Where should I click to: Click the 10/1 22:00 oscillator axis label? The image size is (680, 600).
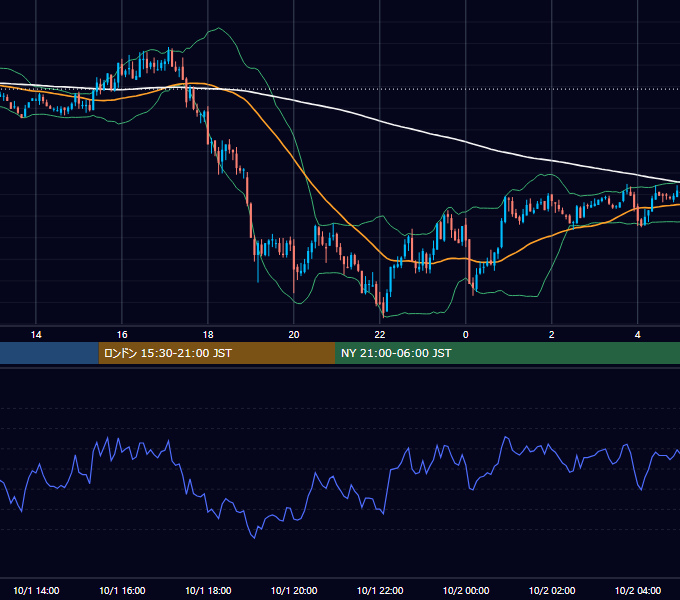click(379, 590)
